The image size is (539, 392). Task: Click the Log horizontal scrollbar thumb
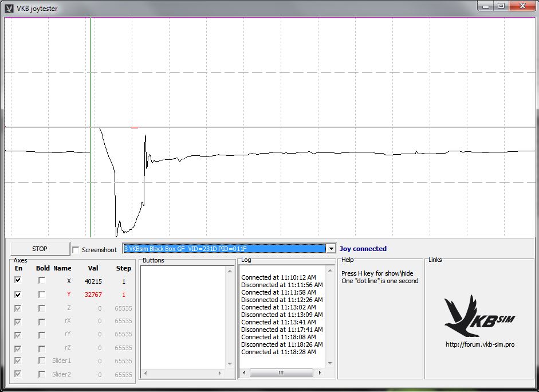pyautogui.click(x=281, y=373)
